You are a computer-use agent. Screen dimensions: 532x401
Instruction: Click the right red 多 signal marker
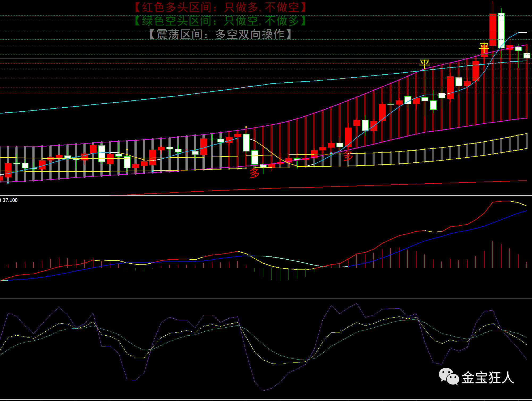[x=348, y=156]
